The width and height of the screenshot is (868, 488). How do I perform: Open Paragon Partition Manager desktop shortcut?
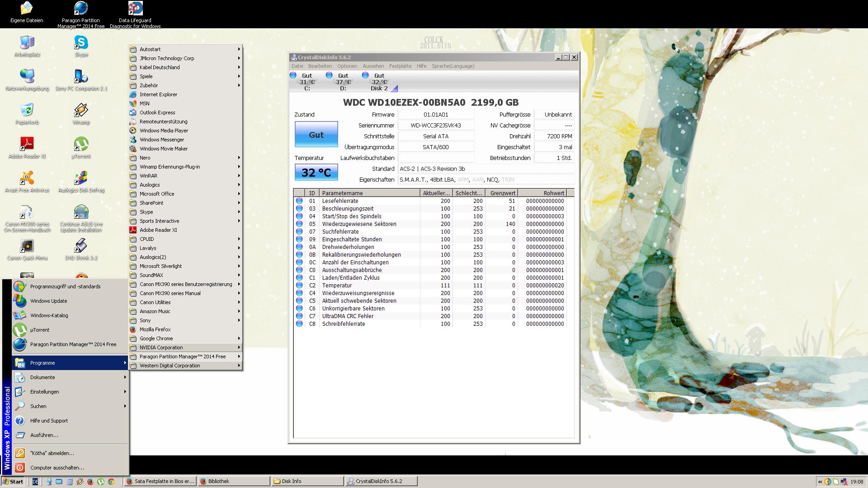click(81, 9)
